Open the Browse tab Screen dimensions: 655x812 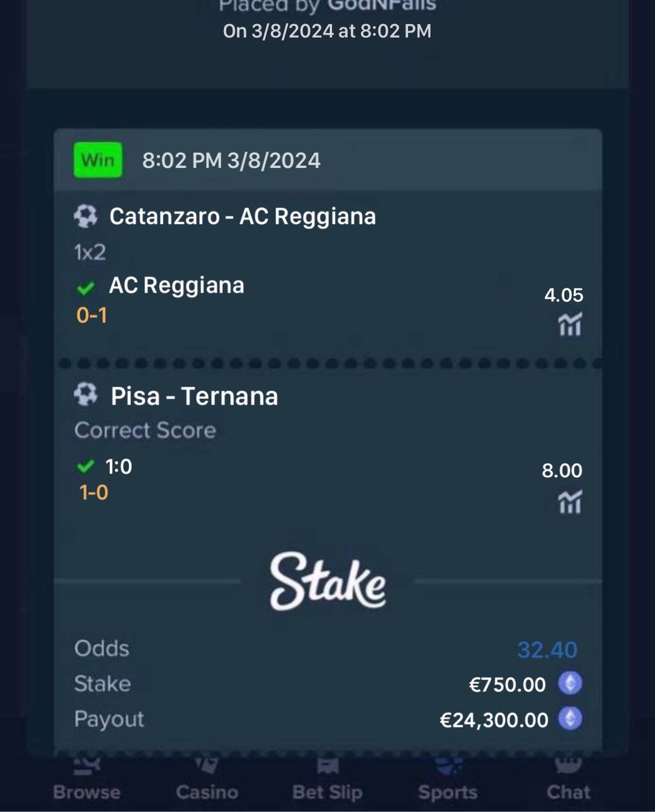coord(86,780)
